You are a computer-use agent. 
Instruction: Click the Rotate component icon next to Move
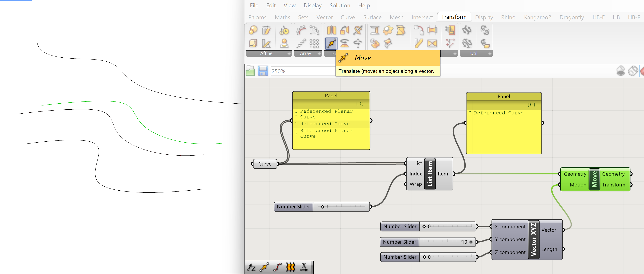(x=345, y=44)
